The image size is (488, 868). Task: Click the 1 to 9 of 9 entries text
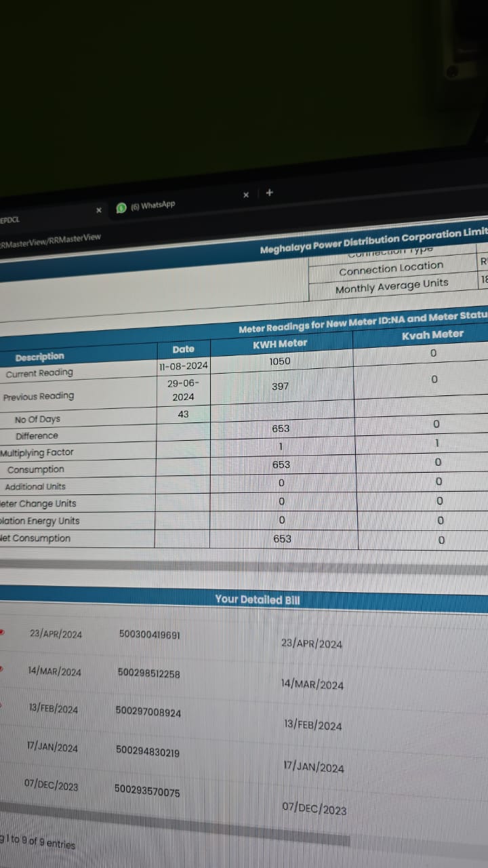click(38, 842)
